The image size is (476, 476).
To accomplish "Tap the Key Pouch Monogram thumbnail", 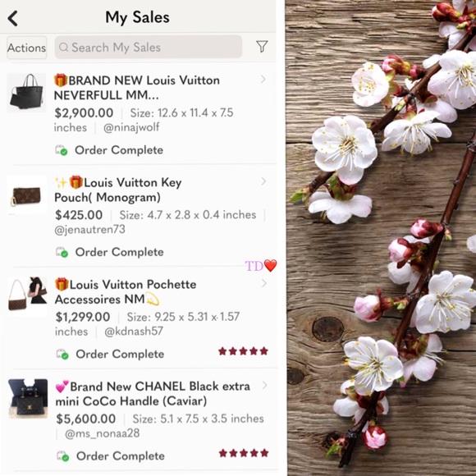I will click(27, 196).
